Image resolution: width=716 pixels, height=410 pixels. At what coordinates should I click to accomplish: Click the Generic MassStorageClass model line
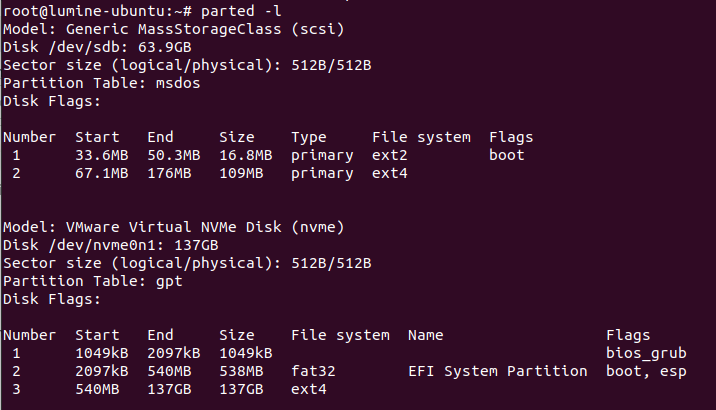173,29
